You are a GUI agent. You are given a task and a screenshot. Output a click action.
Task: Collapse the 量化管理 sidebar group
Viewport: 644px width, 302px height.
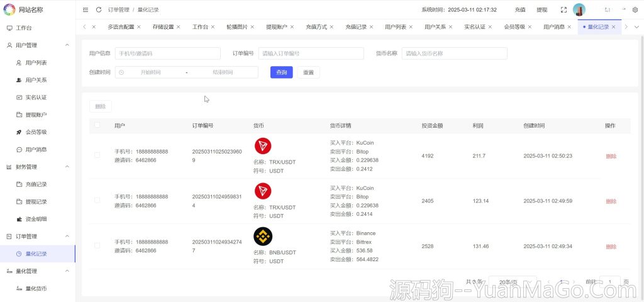67,271
